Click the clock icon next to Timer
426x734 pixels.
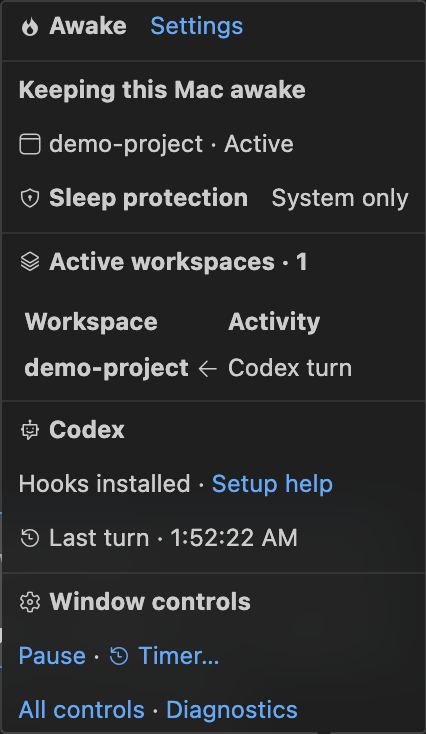coord(119,656)
